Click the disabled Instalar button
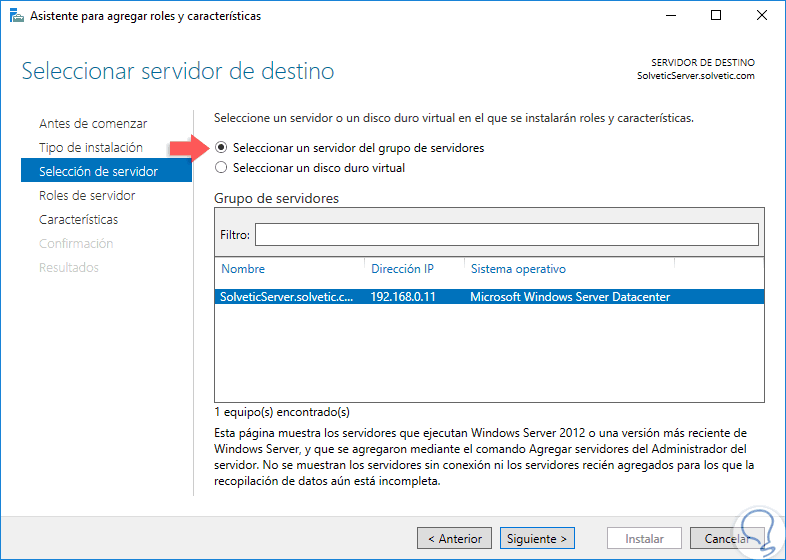This screenshot has width=786, height=560. (644, 538)
